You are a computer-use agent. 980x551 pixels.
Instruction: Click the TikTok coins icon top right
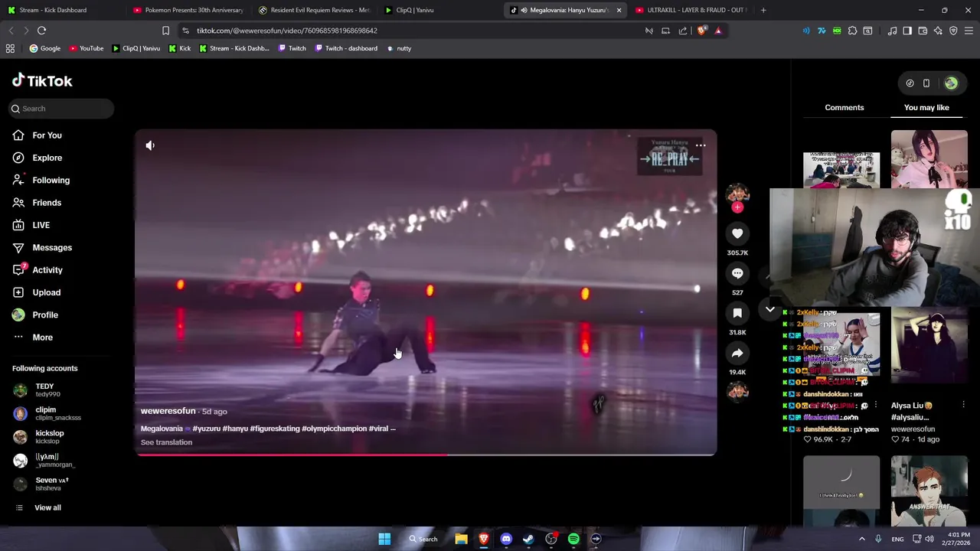pos(910,83)
